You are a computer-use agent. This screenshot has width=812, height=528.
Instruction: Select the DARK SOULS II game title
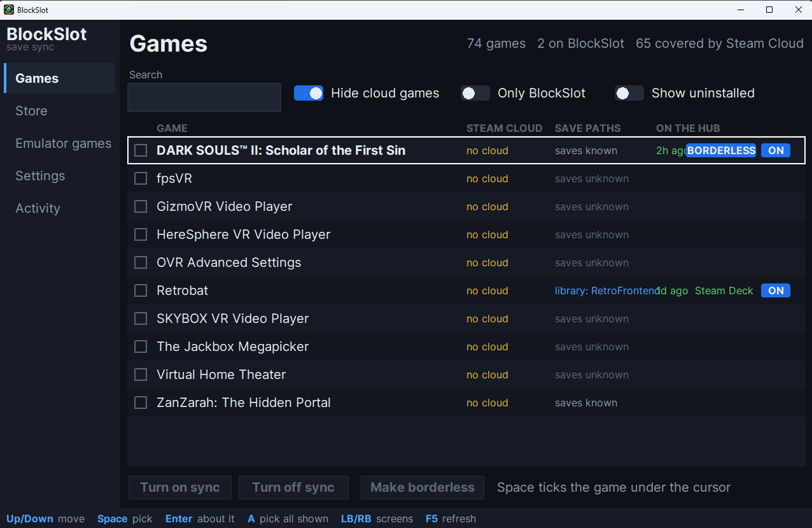click(281, 150)
